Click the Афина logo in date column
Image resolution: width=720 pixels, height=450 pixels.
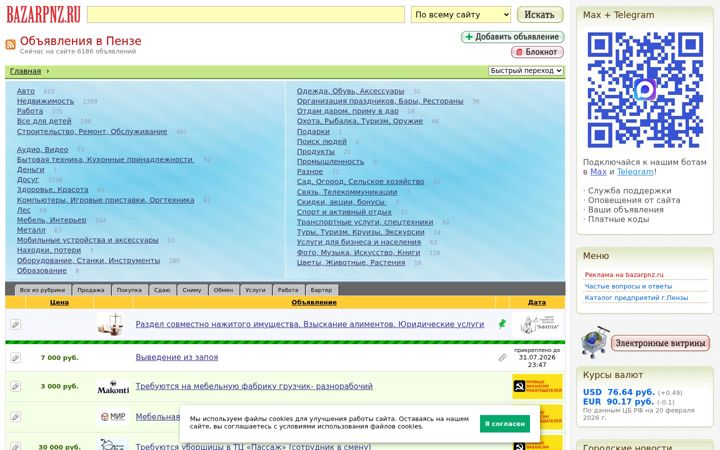538,324
